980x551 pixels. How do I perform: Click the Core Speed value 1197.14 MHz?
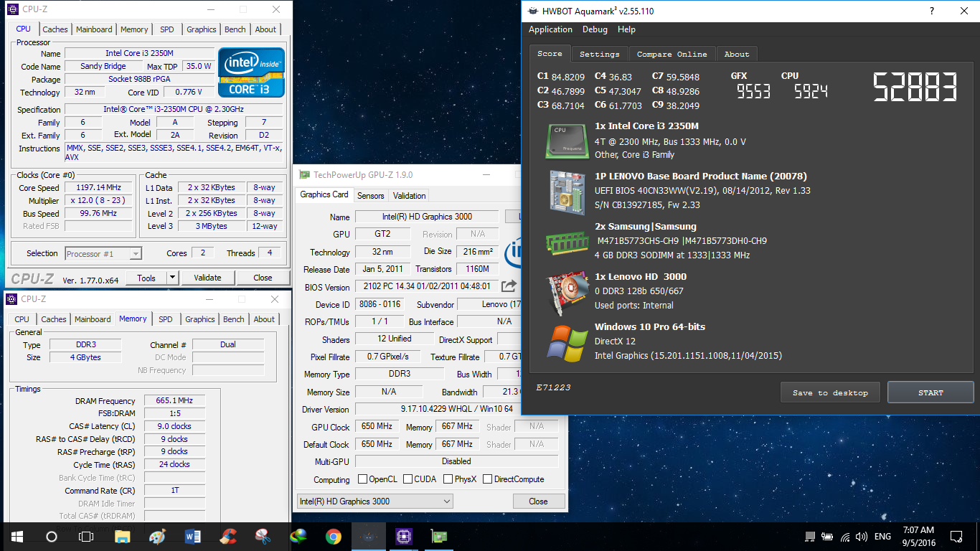[100, 187]
